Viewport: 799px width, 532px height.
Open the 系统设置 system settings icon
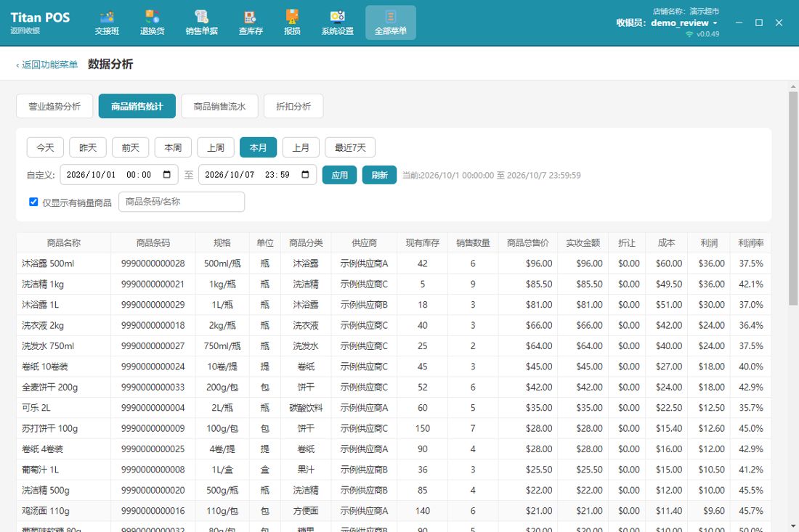337,23
